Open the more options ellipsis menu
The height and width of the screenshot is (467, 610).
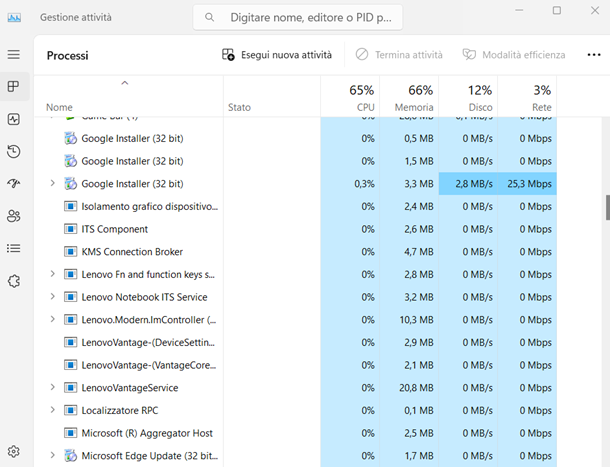click(x=594, y=55)
